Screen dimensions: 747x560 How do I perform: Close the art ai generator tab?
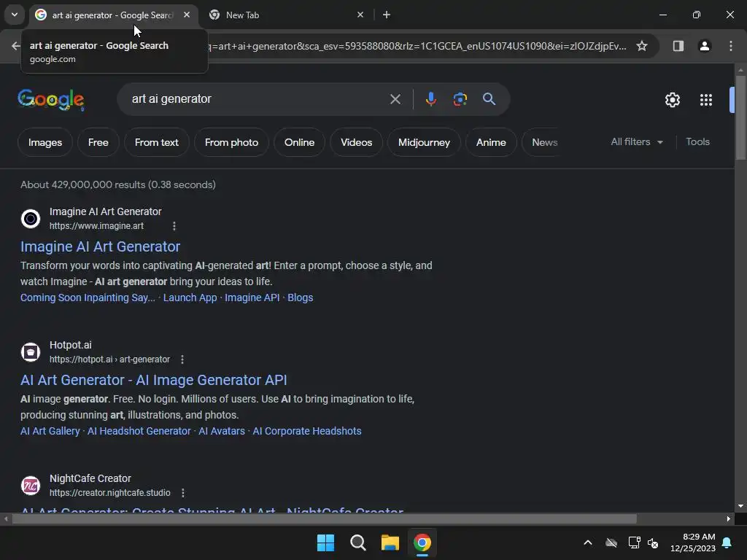point(187,15)
